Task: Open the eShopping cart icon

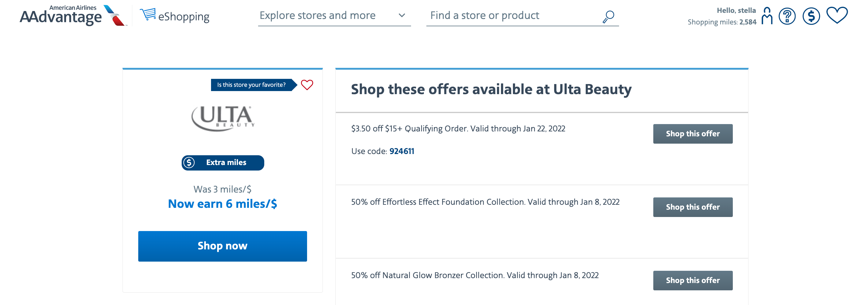Action: tap(148, 14)
